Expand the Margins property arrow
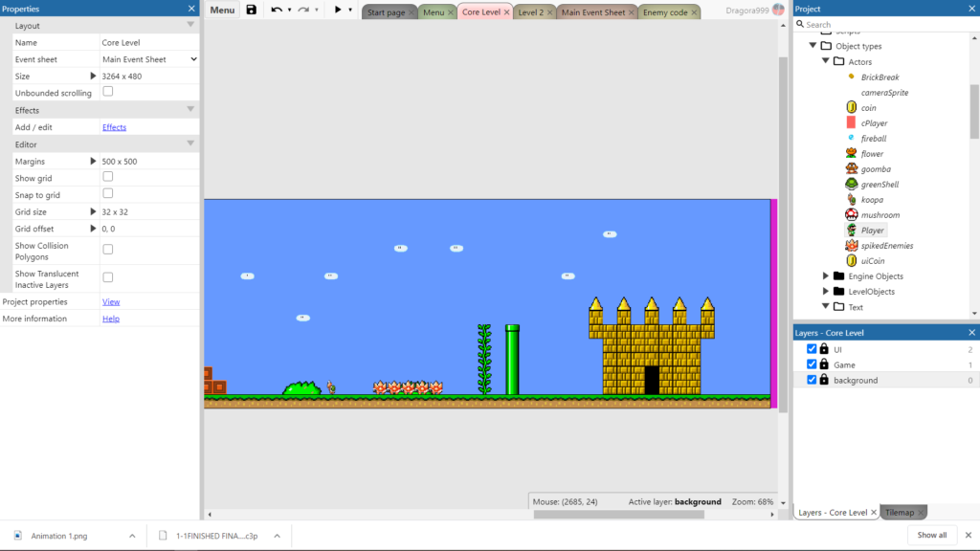The height and width of the screenshot is (551, 980). [93, 161]
